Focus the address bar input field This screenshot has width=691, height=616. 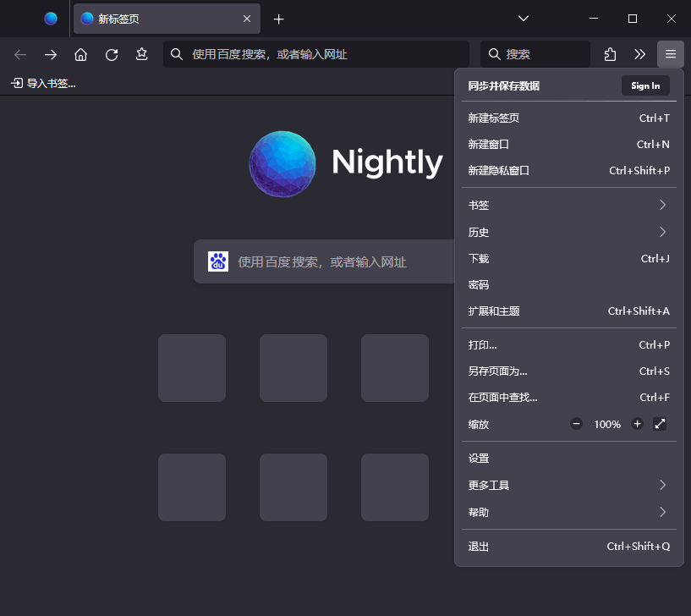(316, 54)
